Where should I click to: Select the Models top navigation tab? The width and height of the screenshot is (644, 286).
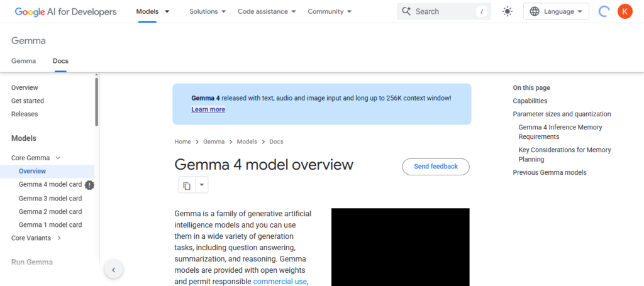[147, 11]
